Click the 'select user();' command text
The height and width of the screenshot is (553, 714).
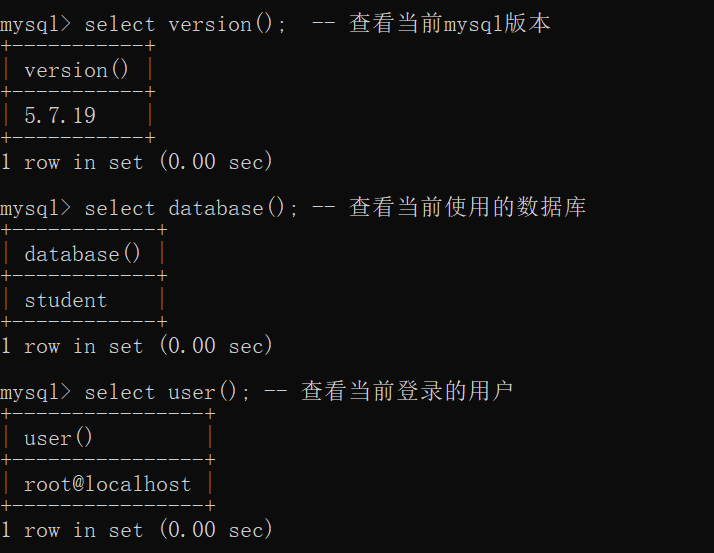(167, 392)
